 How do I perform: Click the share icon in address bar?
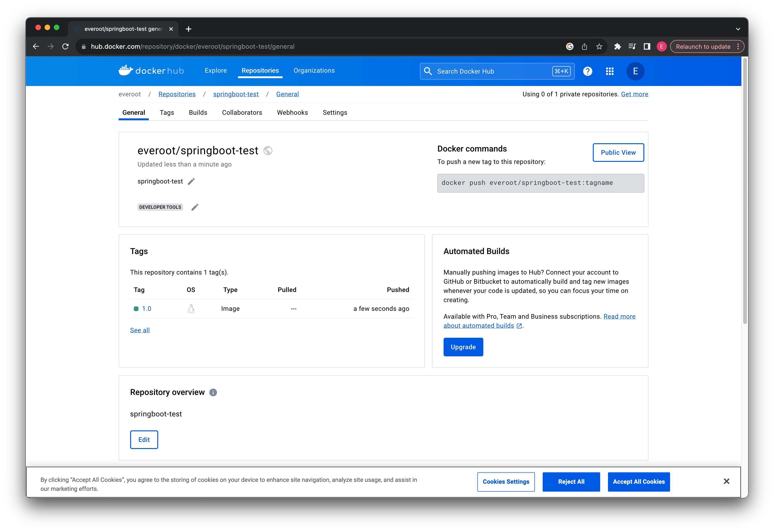click(x=584, y=47)
